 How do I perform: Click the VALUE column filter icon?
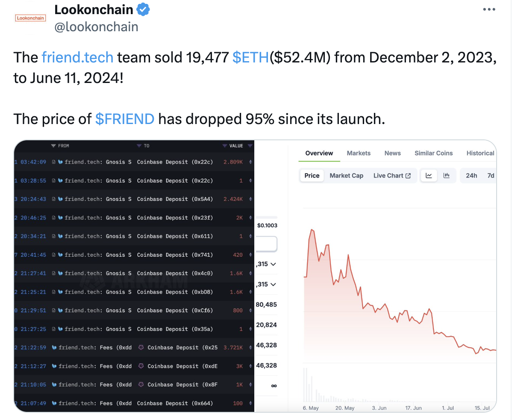225,146
